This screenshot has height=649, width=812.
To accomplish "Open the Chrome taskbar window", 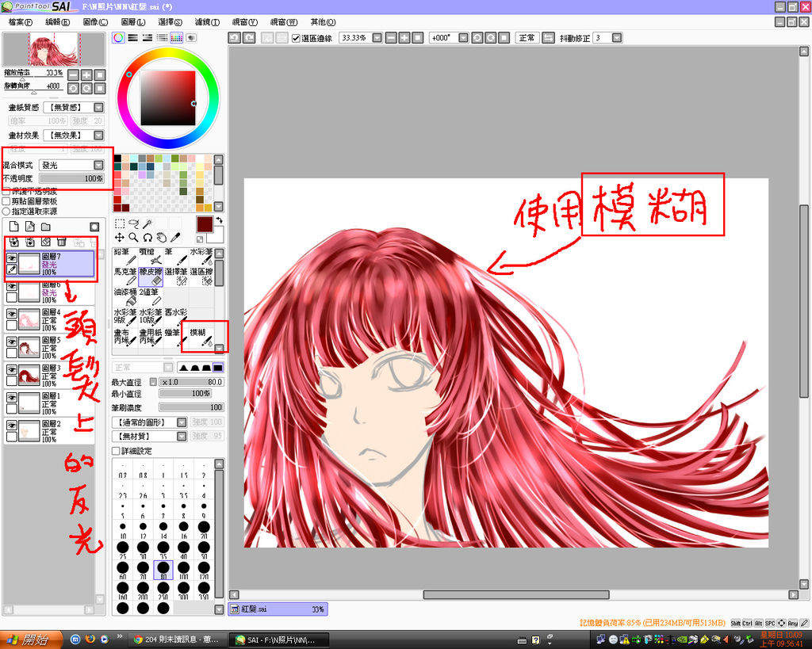I will click(178, 639).
